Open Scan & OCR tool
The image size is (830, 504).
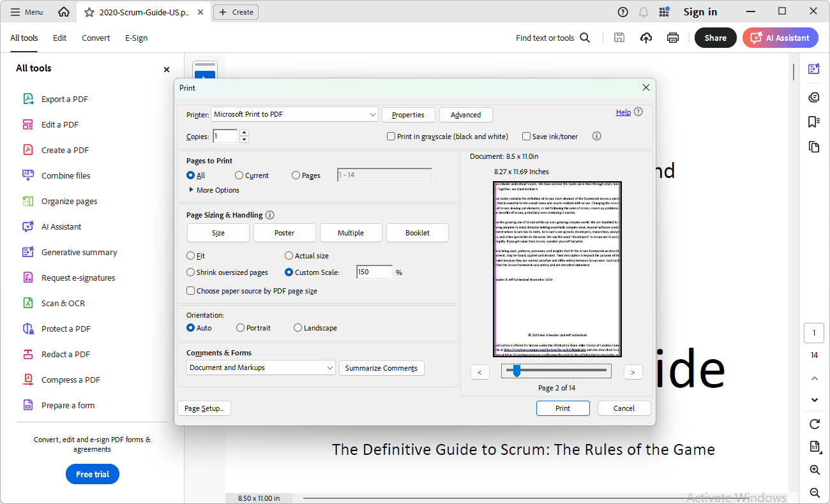pos(63,303)
